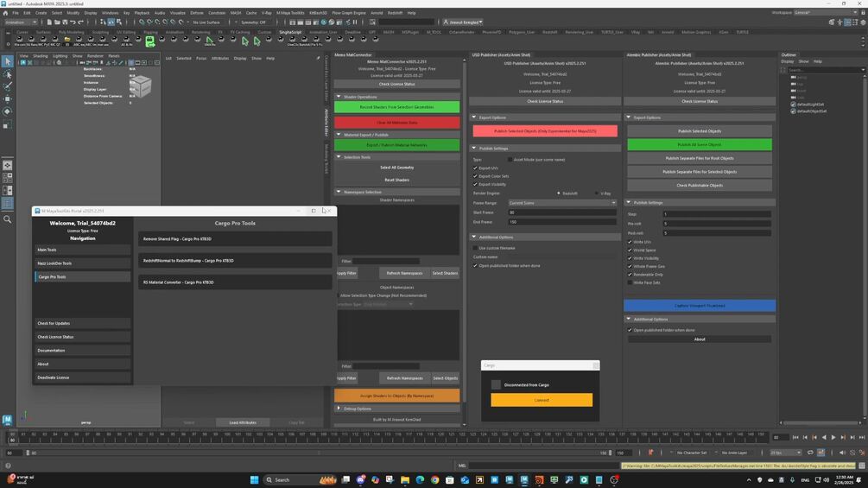Collapse Material Export / Publish section
The image size is (868, 488).
(x=339, y=135)
